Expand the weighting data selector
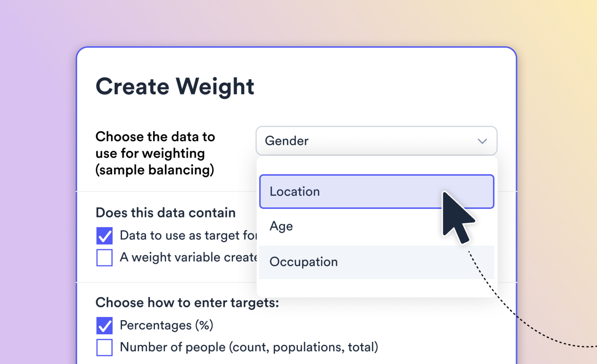The width and height of the screenshot is (597, 364). point(376,141)
